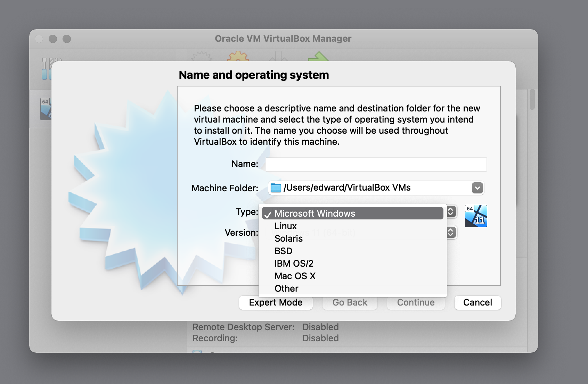Pick Other from the Type options
This screenshot has width=588, height=384.
click(x=352, y=289)
